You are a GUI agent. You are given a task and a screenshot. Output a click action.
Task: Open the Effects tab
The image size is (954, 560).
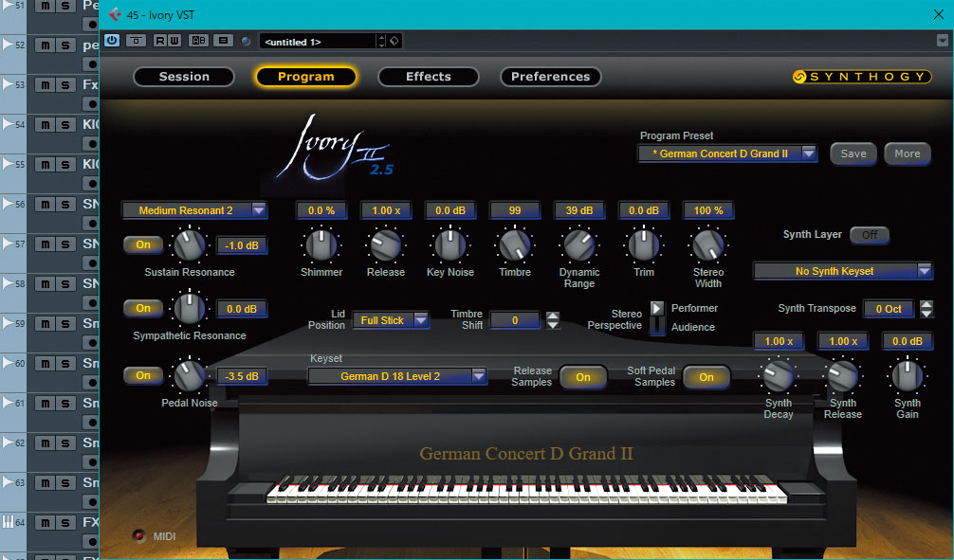click(429, 77)
